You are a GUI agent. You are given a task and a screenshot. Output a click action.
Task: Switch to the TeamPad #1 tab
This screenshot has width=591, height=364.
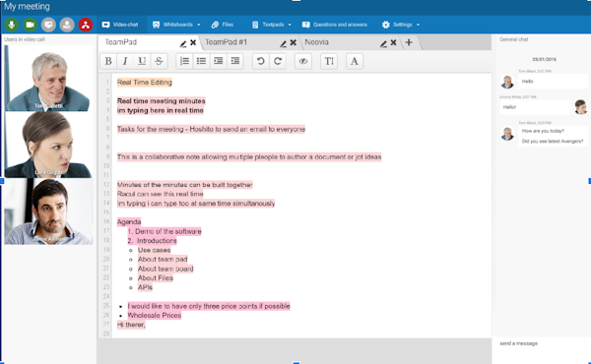coord(227,42)
